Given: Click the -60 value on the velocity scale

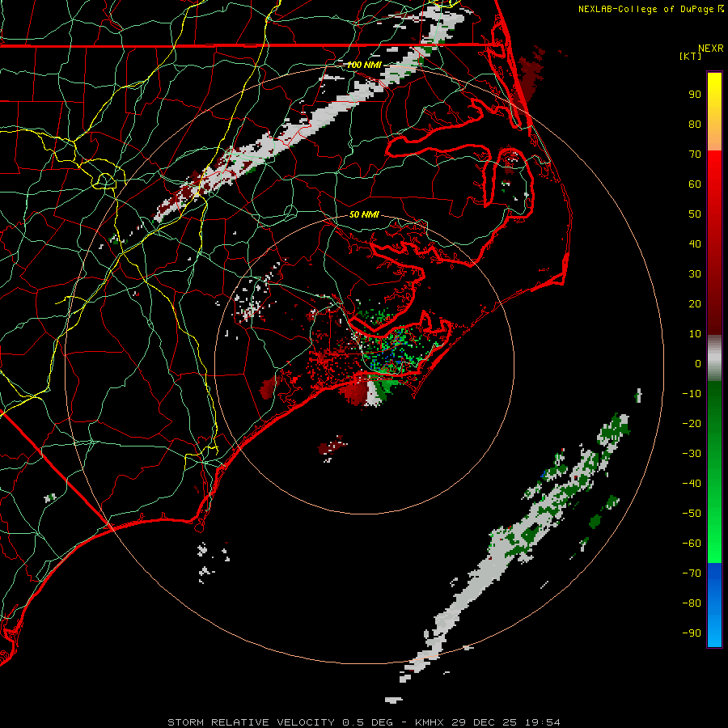Looking at the screenshot, I should coord(692,544).
